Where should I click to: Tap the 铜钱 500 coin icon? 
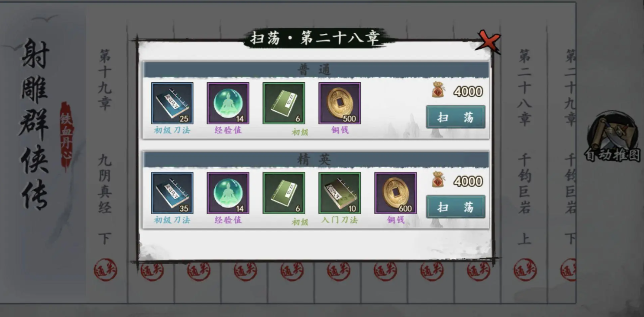point(340,103)
